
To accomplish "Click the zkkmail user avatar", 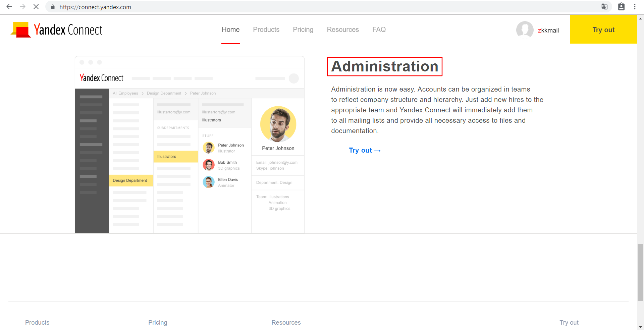I will 525,30.
